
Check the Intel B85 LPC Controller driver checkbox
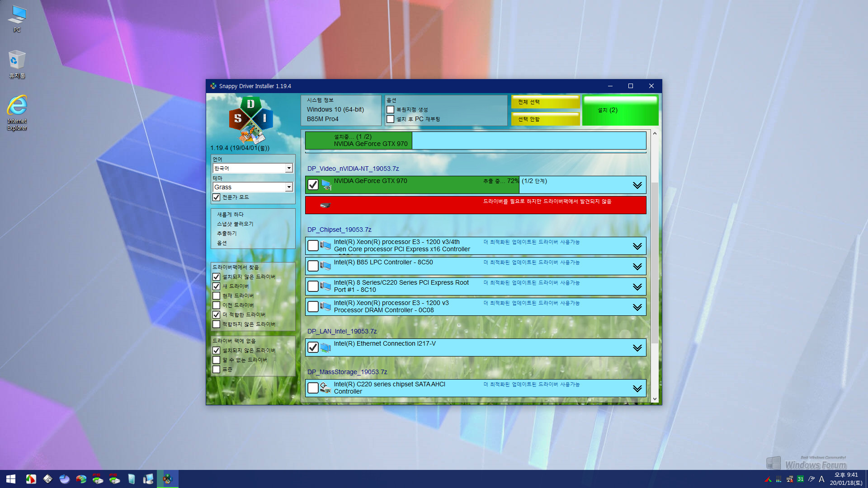pyautogui.click(x=313, y=266)
